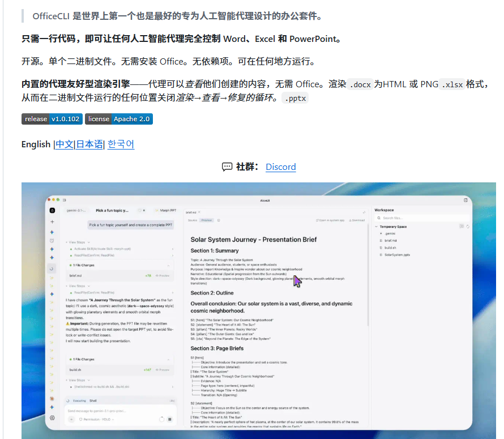Image resolution: width=504 pixels, height=439 pixels.
Task: Open the 한국어 language link
Action: tap(121, 144)
